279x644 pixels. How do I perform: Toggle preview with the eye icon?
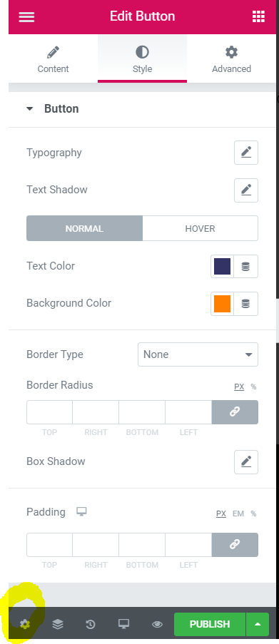(x=157, y=624)
